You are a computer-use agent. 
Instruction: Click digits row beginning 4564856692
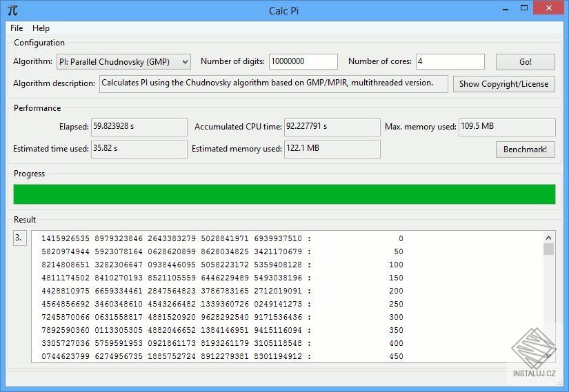(x=222, y=304)
